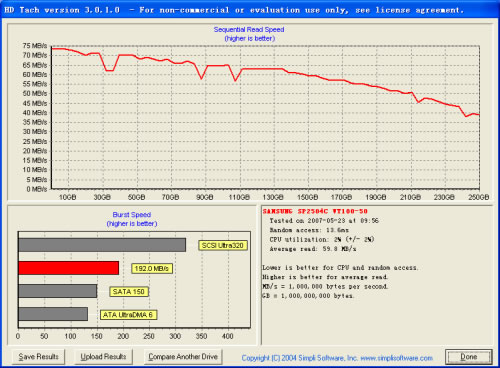Click the gray SATA 150 bar

tap(58, 291)
